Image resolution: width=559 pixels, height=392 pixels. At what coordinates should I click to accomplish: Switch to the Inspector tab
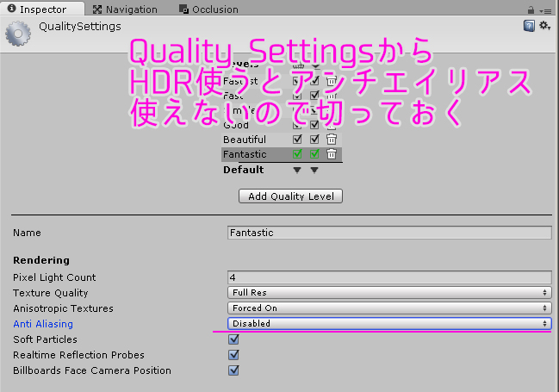coord(42,9)
